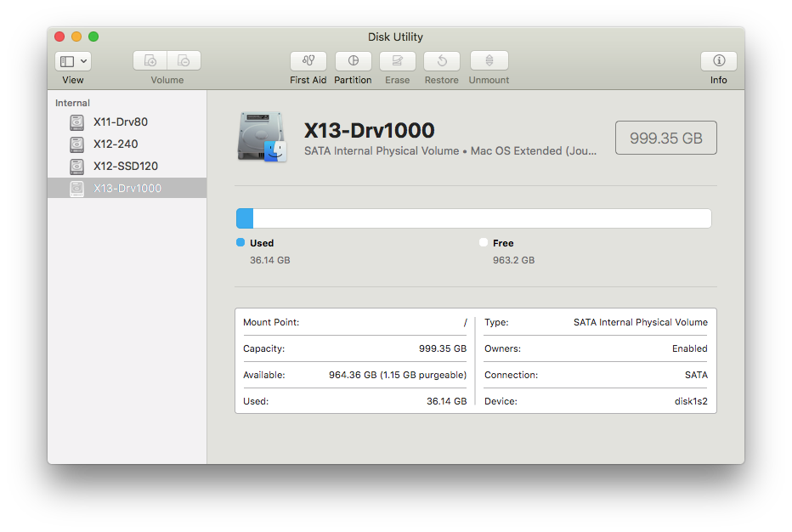Click the Available 964.36 GB value

pyautogui.click(x=398, y=375)
